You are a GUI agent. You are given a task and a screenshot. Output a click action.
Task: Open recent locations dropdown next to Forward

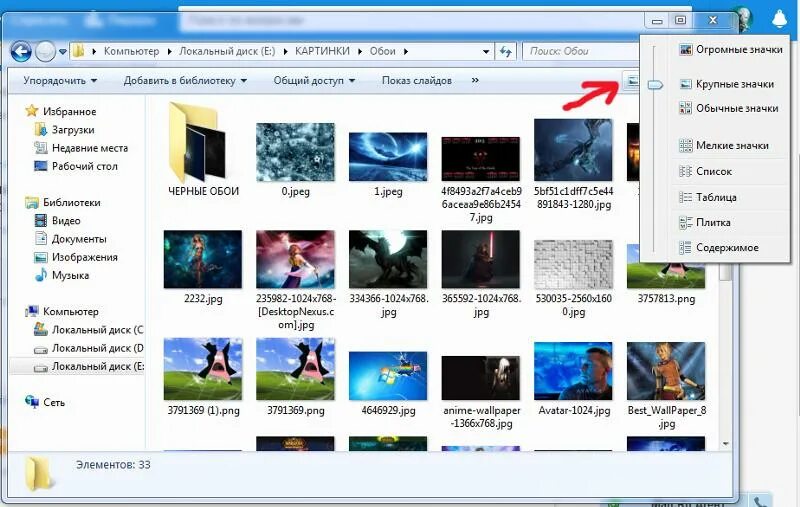point(63,52)
